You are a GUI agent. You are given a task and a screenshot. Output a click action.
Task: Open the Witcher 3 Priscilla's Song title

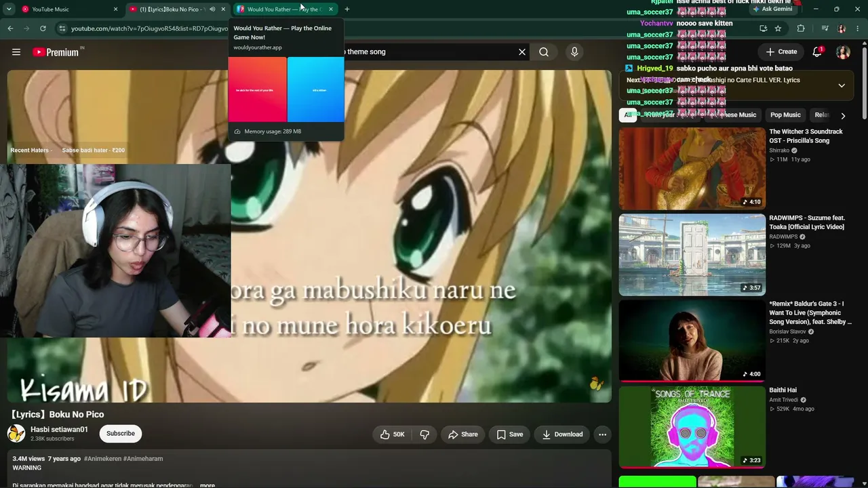click(x=806, y=136)
